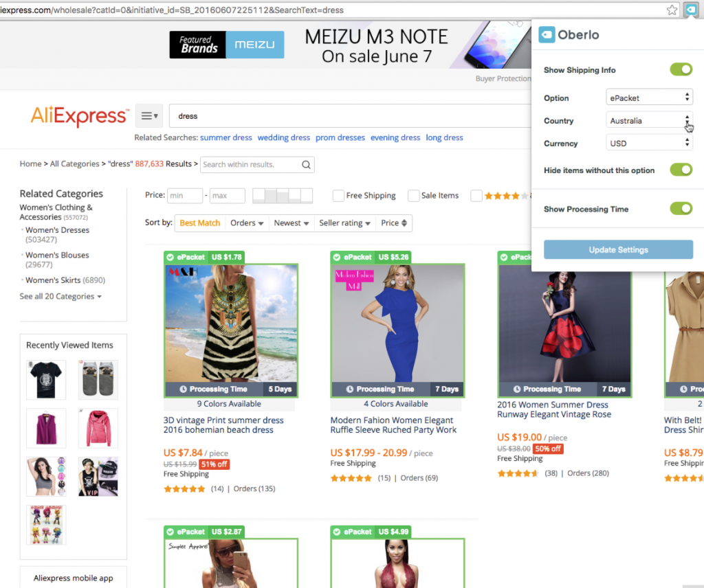Open the purple vest recently viewed item
Image resolution: width=704 pixels, height=588 pixels.
pos(46,428)
